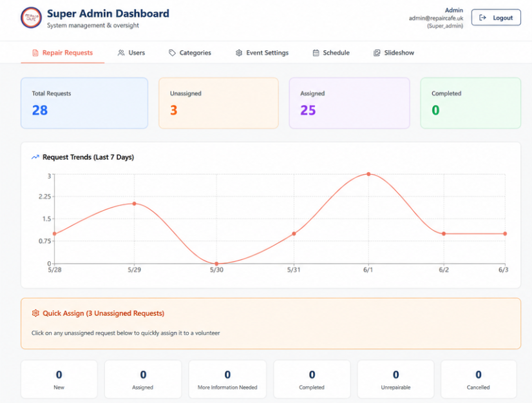Open the Slideshow tab

pyautogui.click(x=394, y=53)
